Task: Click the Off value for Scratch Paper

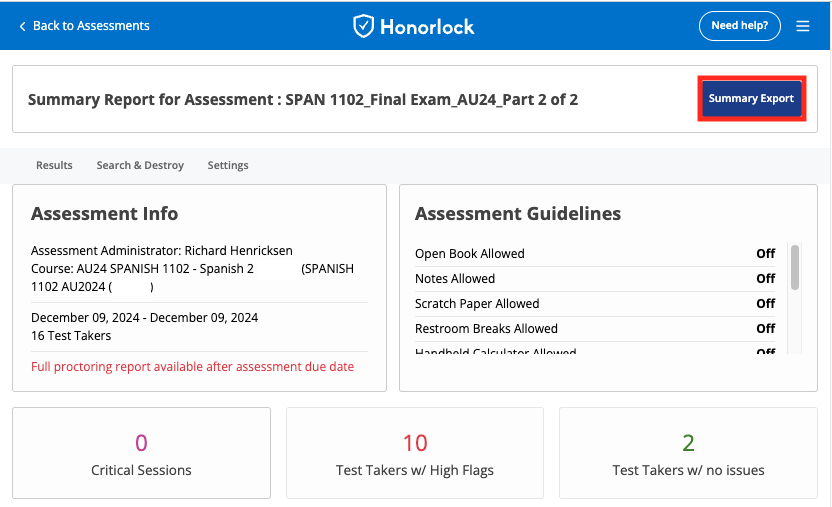Action: point(766,303)
